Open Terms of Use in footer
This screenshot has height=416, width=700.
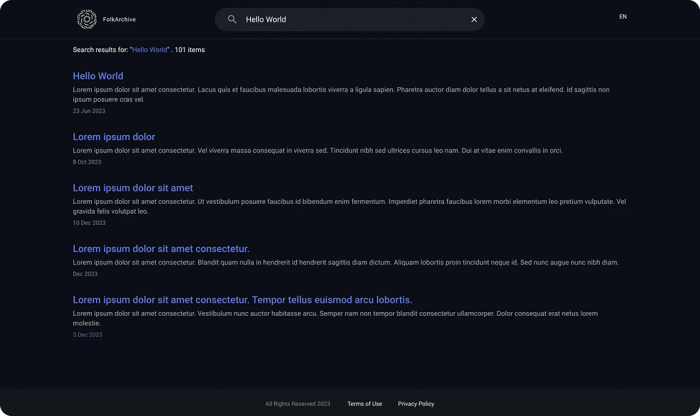[365, 404]
